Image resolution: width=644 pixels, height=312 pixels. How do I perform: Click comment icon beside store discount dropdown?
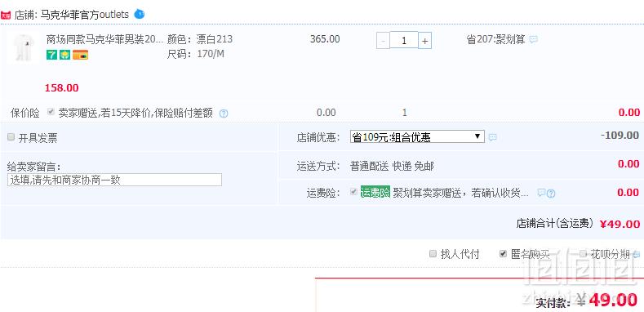[492, 137]
